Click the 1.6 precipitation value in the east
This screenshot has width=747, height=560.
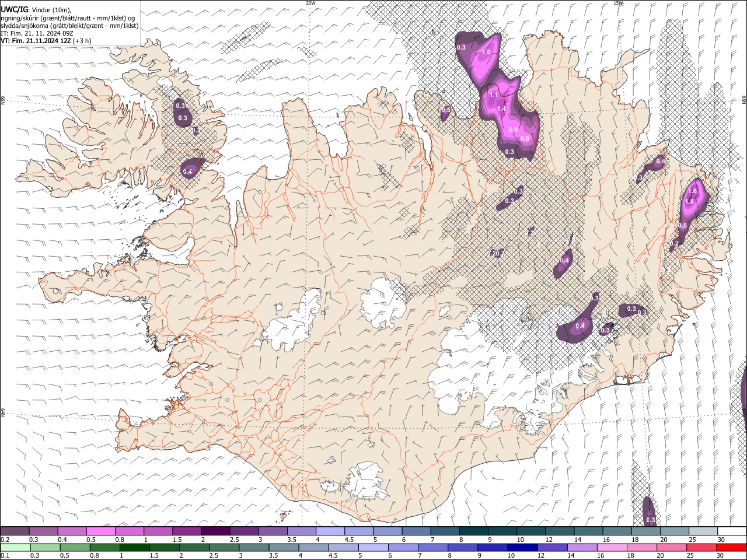pyautogui.click(x=693, y=191)
